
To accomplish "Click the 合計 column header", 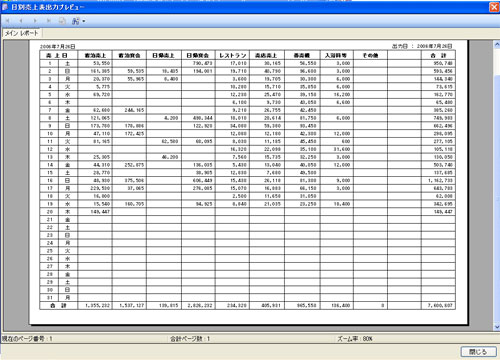I will 438,55.
